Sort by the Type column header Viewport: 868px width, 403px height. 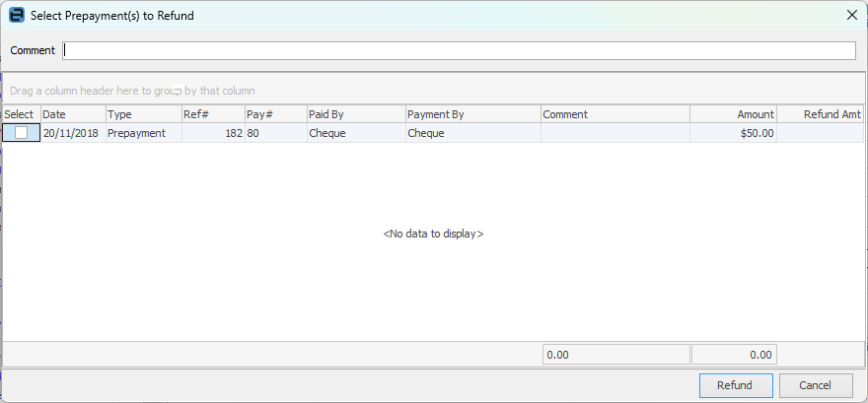(144, 114)
